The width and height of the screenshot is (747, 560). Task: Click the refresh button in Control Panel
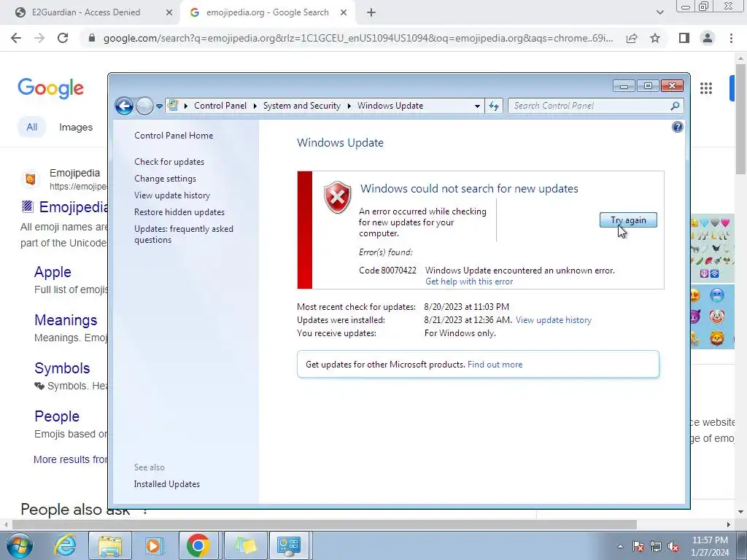494,106
